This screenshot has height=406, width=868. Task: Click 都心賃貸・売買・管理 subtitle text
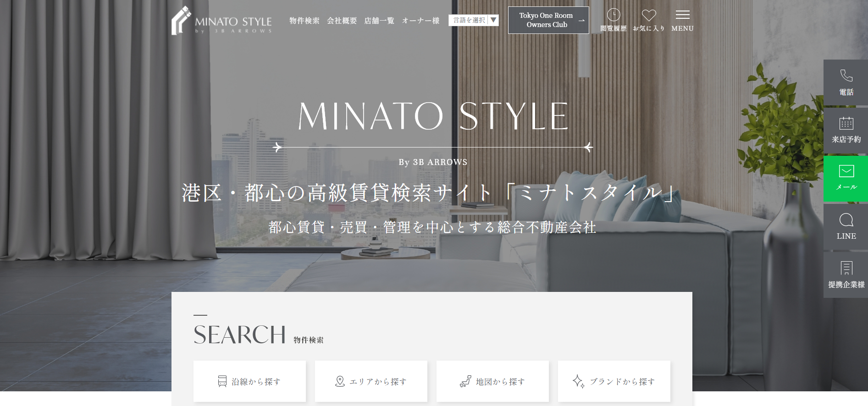(x=432, y=227)
